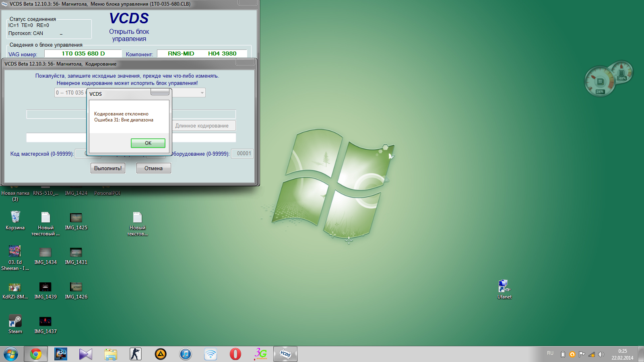
Task: Open Google Chrome from the taskbar
Action: [36, 354]
